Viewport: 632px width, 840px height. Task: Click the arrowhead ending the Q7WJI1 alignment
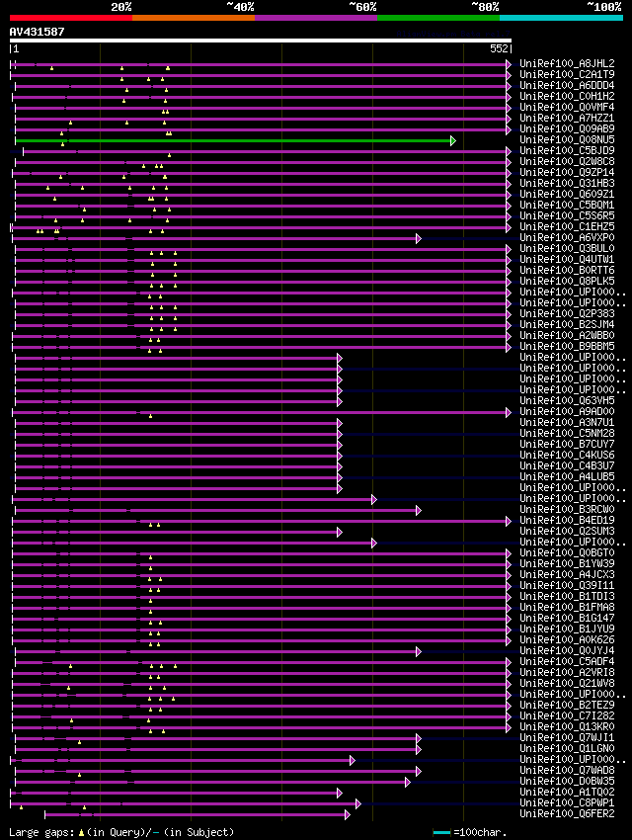coord(419,739)
